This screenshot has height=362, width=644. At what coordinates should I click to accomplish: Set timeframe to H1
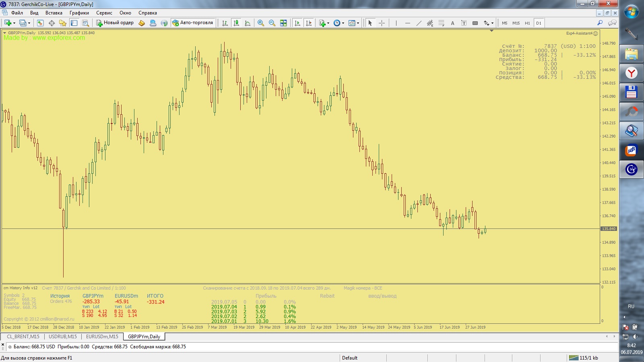pos(527,23)
